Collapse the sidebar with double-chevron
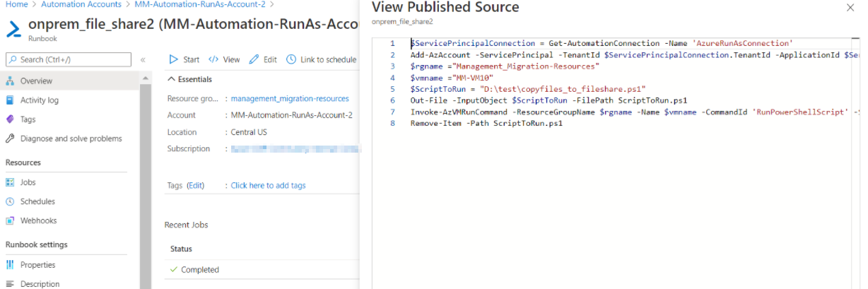The height and width of the screenshot is (289, 868). point(143,60)
